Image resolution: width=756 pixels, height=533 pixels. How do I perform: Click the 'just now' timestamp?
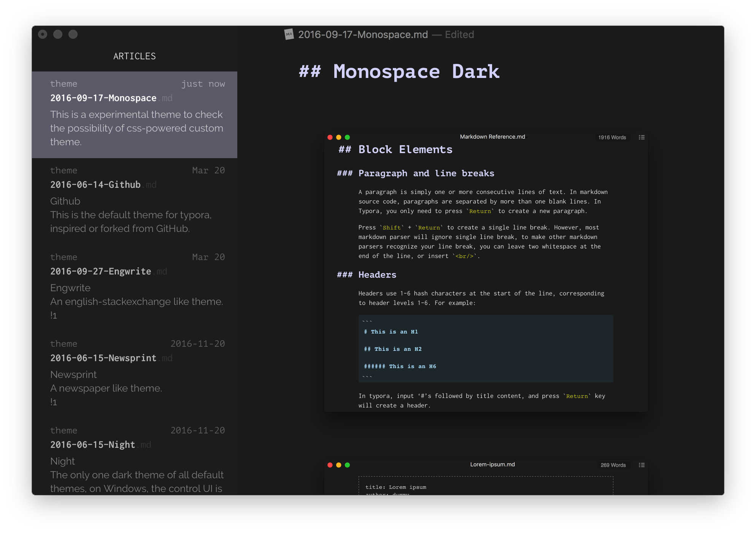point(203,84)
